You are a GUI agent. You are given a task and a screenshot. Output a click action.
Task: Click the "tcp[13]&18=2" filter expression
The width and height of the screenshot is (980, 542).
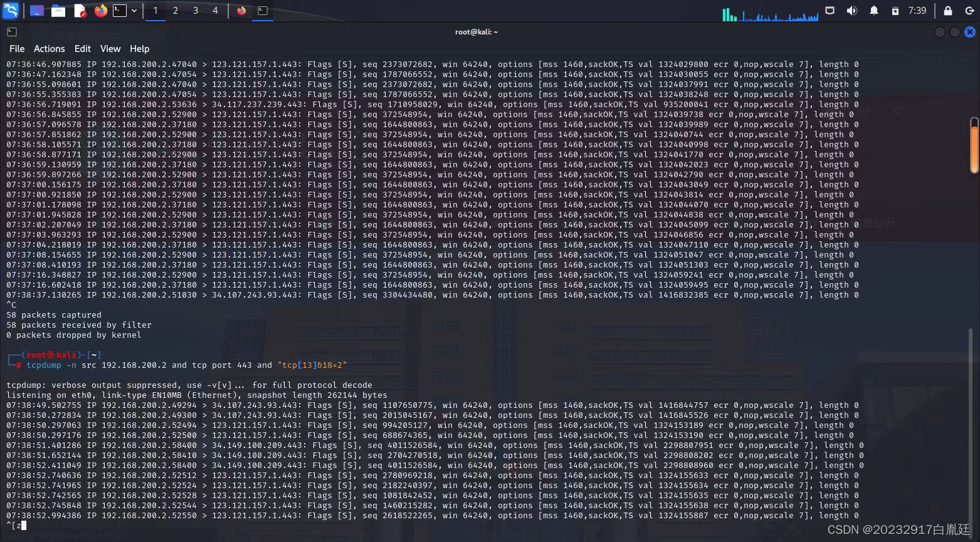click(312, 365)
